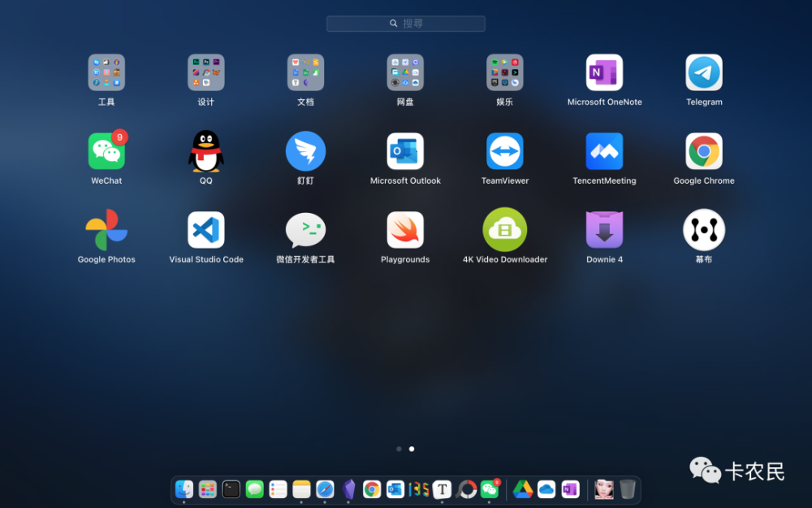Launch Safari from the dock

[x=325, y=489]
